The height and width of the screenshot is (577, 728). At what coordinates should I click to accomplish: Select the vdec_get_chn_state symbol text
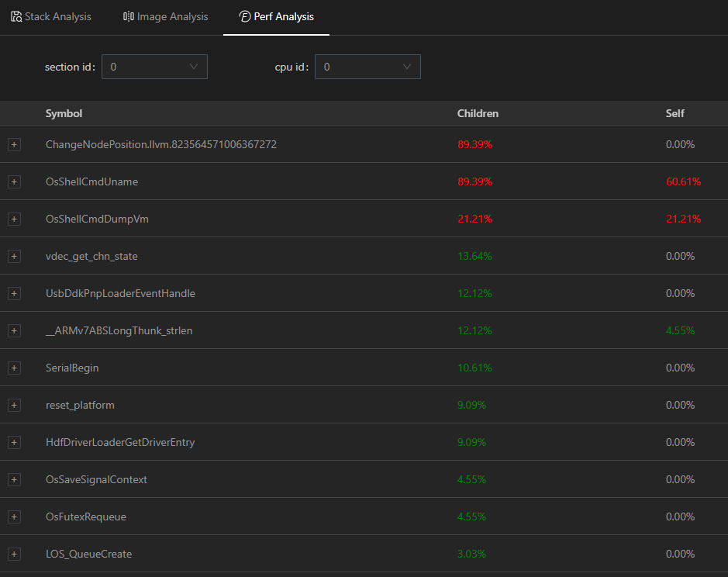tap(91, 257)
